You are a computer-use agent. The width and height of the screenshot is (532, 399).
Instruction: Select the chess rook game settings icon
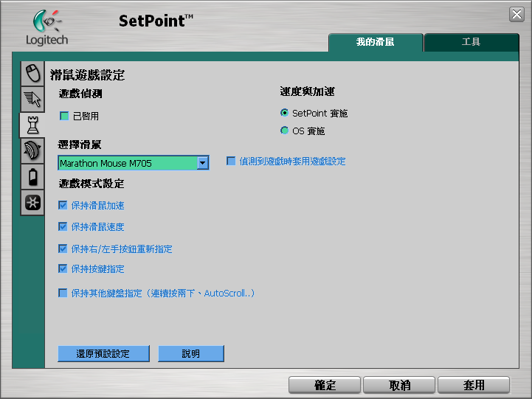(32, 125)
